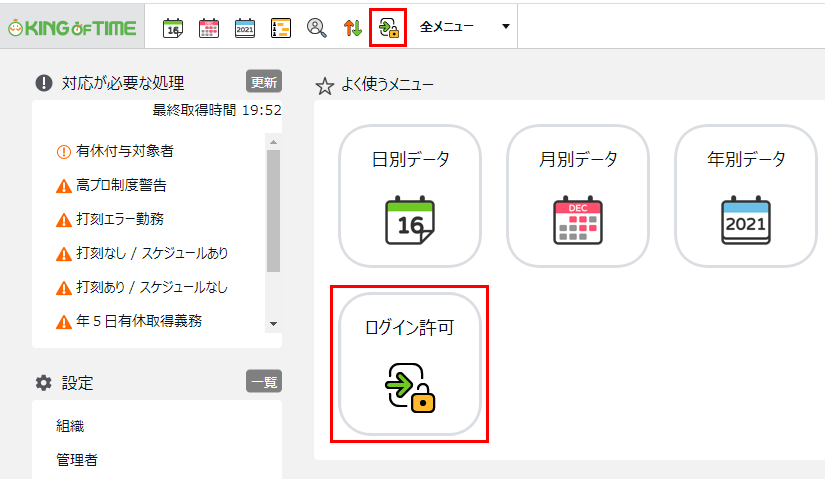Open the 日別データ tile
This screenshot has width=825, height=479.
tap(410, 196)
